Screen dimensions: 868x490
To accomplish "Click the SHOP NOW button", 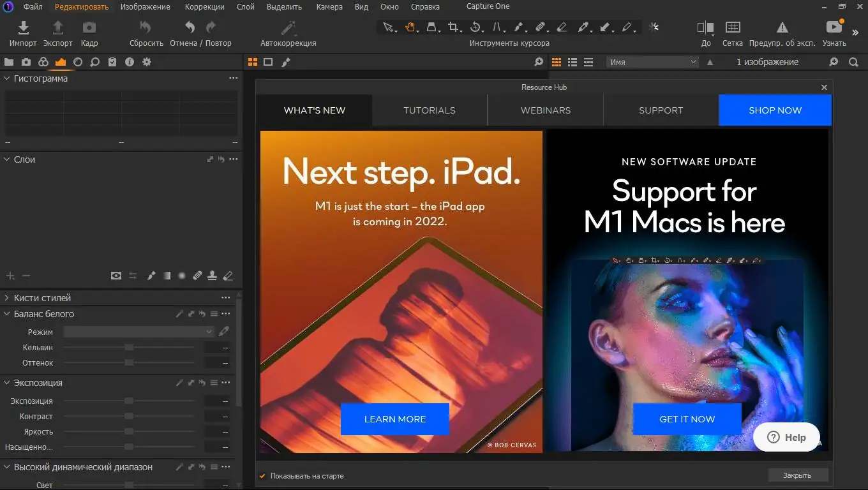I will (x=775, y=110).
